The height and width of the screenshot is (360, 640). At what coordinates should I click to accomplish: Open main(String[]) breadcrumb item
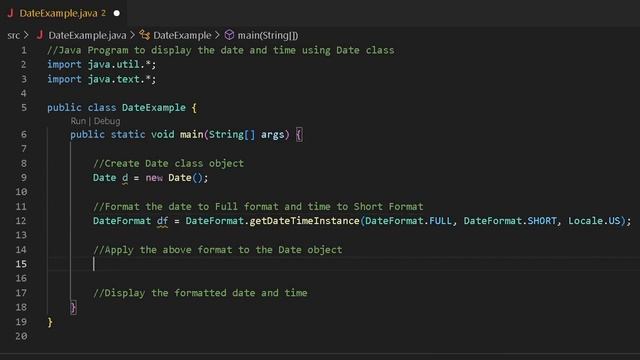coord(268,36)
